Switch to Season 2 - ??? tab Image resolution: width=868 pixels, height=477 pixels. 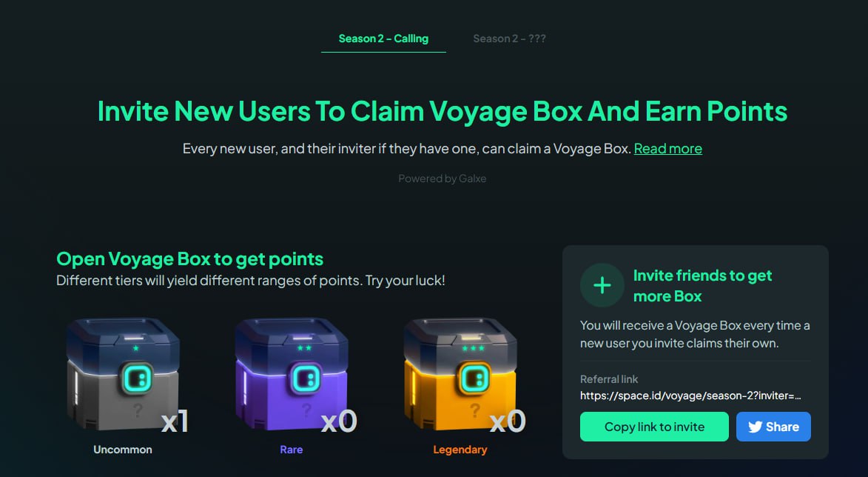(x=509, y=39)
